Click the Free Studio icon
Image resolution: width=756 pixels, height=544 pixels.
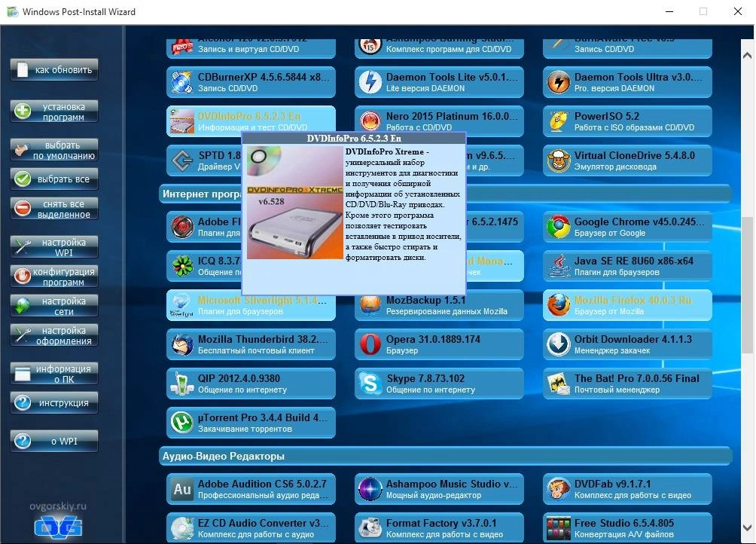click(x=558, y=528)
